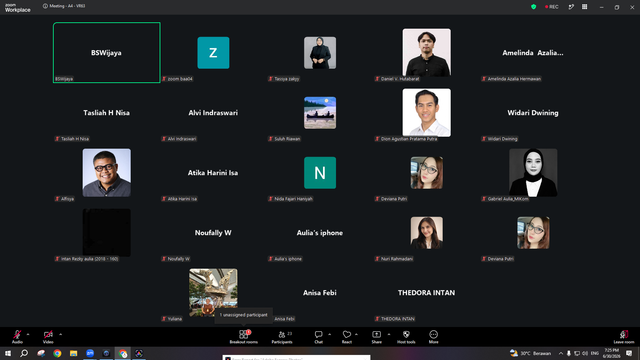640x360 pixels.
Task: Open File Explorer from the taskbar
Action: point(73,353)
